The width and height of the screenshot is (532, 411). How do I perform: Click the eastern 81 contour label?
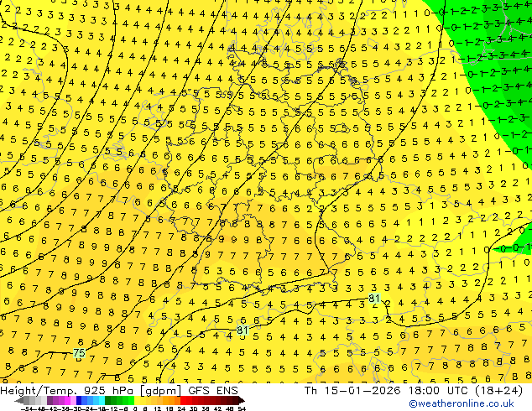[374, 298]
